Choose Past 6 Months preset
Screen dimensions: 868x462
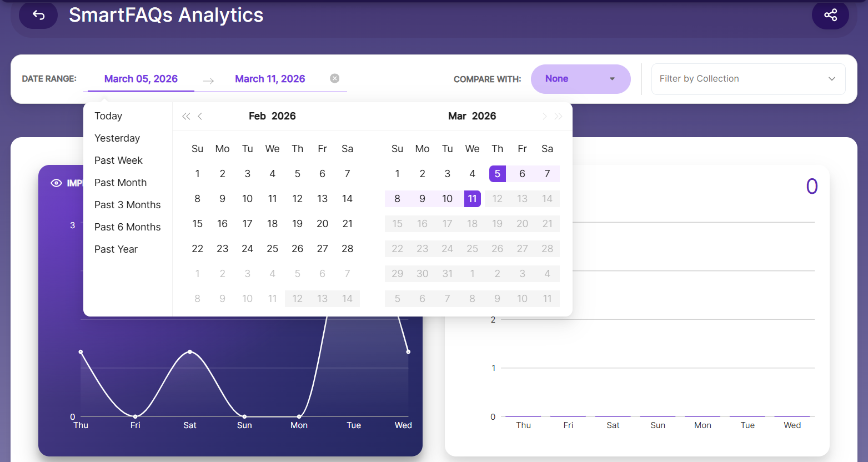coord(127,227)
